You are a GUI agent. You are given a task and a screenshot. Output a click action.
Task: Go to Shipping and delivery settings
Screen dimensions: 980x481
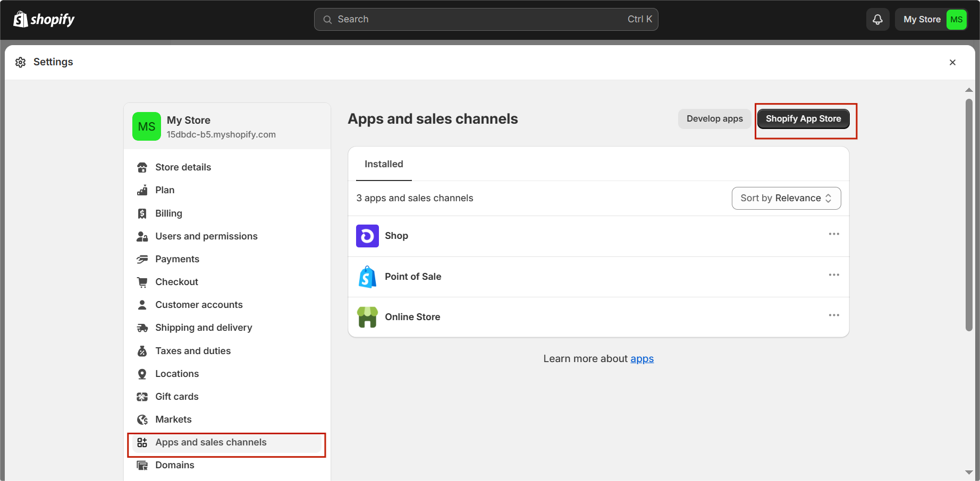click(204, 328)
